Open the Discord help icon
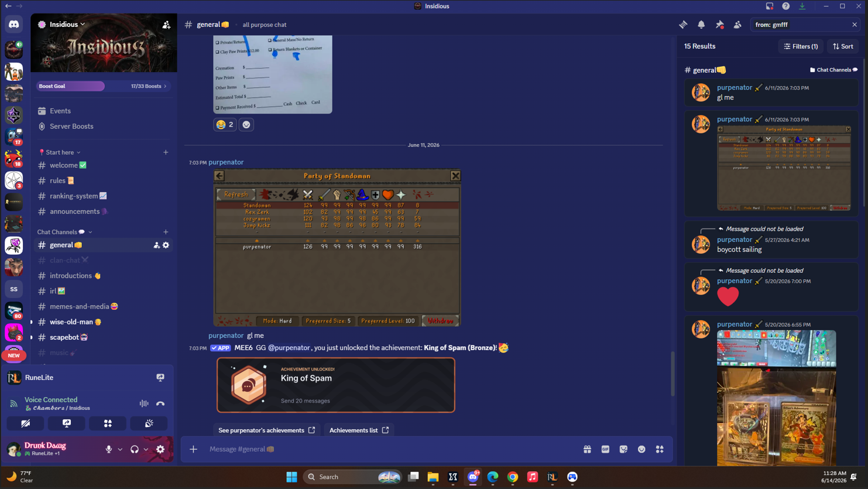This screenshot has width=868, height=489. (786, 6)
